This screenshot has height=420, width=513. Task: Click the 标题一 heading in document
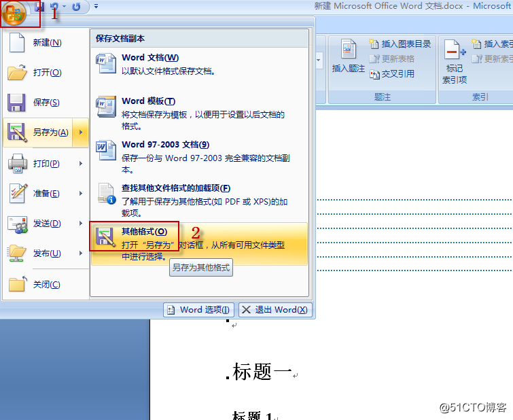click(x=262, y=372)
